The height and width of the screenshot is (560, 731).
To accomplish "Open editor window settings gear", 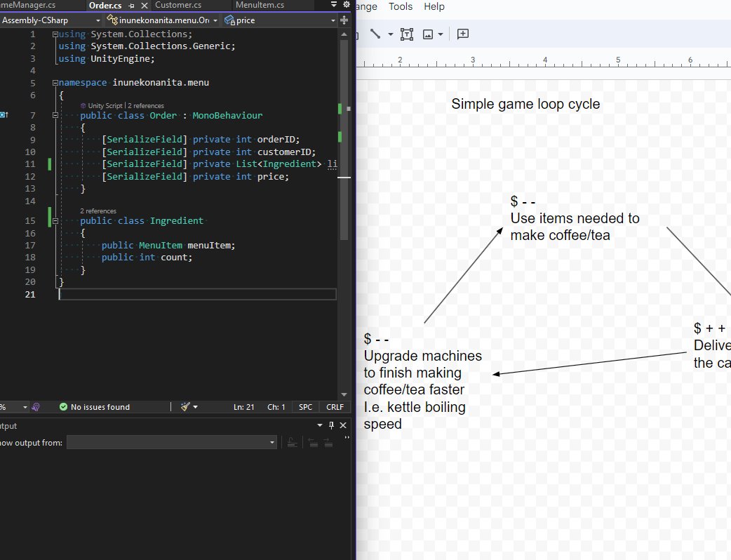I will pos(347,5).
